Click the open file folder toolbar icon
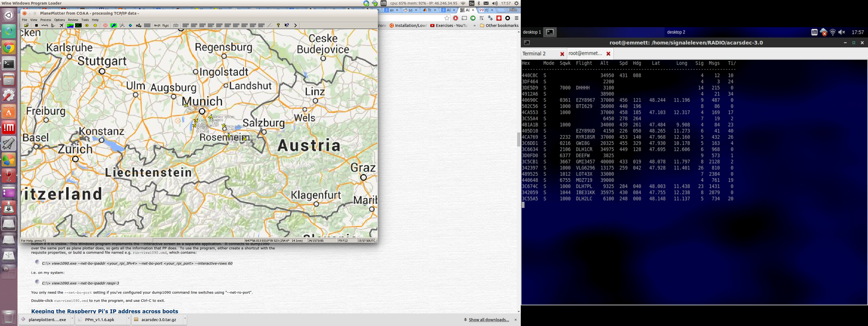The width and height of the screenshot is (868, 326). click(x=27, y=26)
